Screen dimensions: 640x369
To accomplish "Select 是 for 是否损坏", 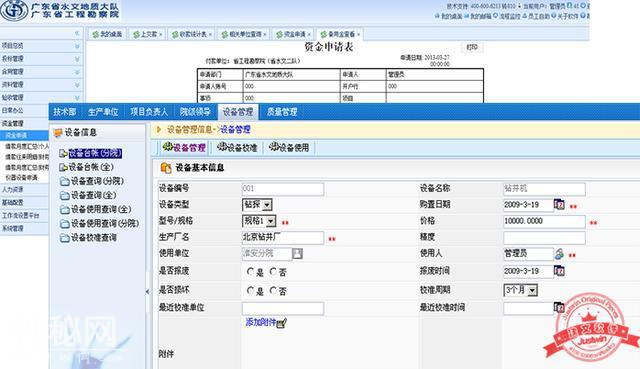I will pyautogui.click(x=251, y=291).
